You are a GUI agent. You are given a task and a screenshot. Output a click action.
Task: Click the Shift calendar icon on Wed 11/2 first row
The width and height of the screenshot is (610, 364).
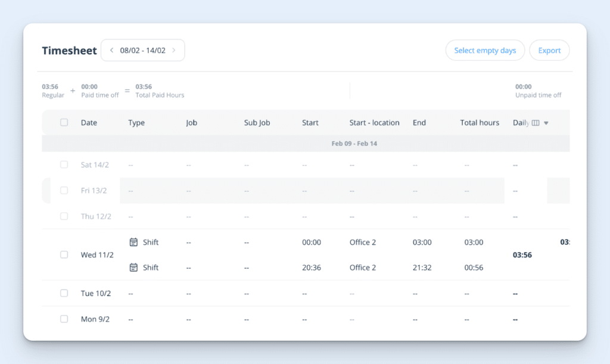click(133, 242)
